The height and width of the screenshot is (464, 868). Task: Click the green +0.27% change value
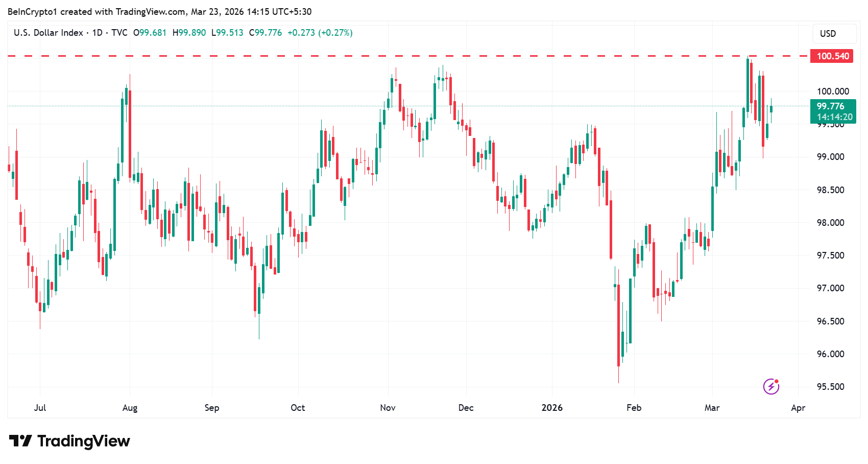coord(334,32)
